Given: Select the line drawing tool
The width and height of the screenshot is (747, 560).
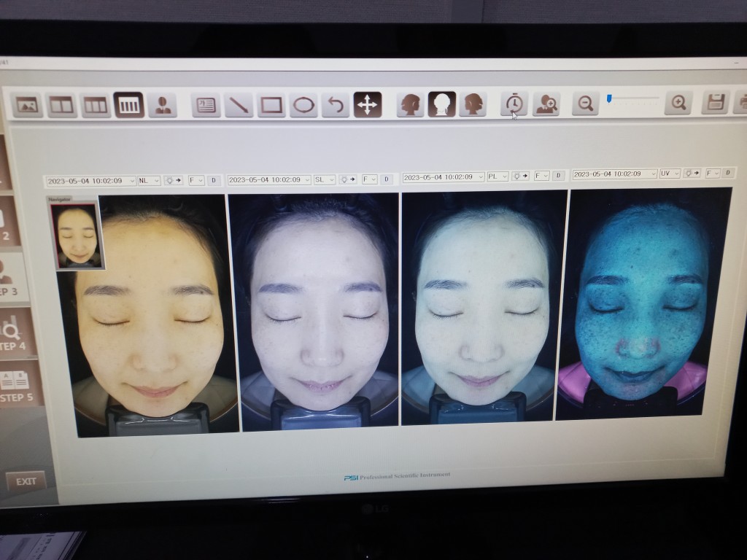Looking at the screenshot, I should [239, 105].
